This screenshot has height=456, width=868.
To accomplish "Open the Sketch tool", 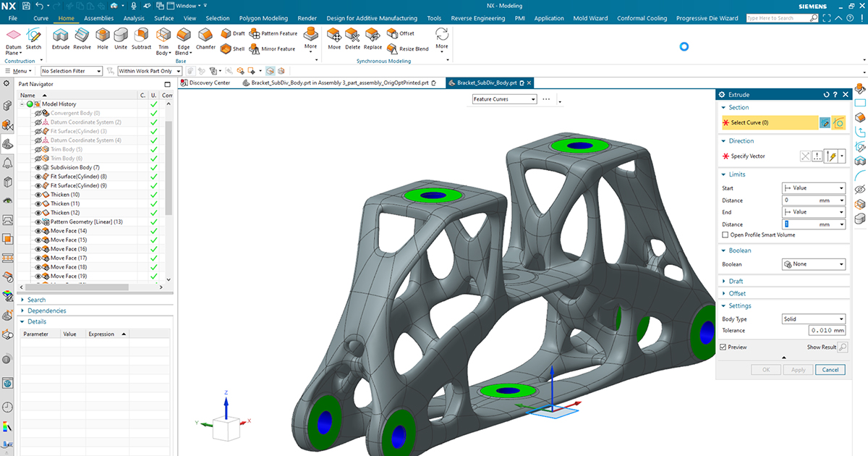I will click(x=33, y=40).
